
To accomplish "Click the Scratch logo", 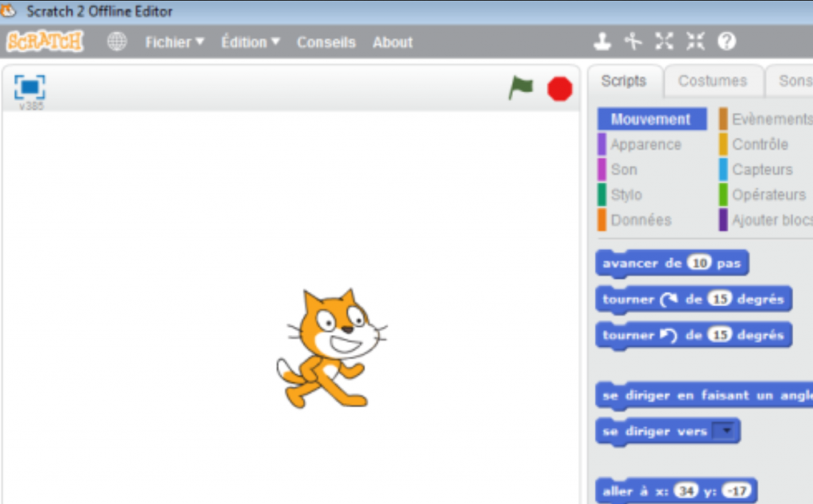I will coord(44,41).
